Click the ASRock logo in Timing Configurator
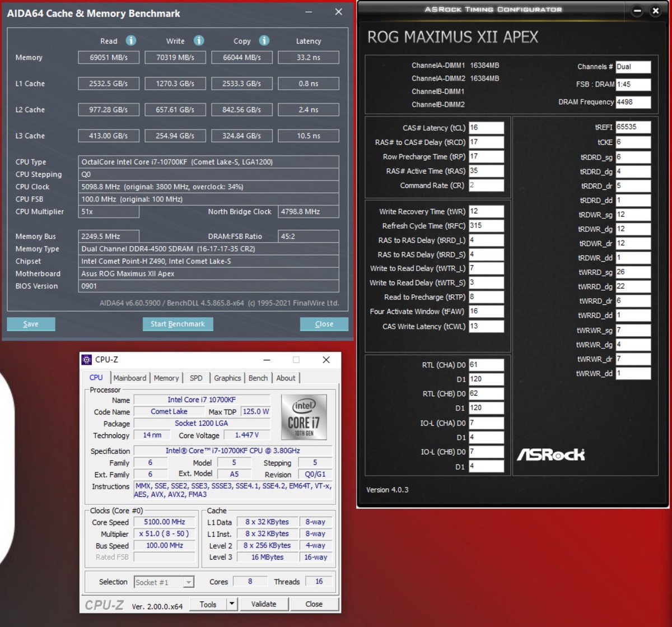This screenshot has height=627, width=672. click(550, 454)
